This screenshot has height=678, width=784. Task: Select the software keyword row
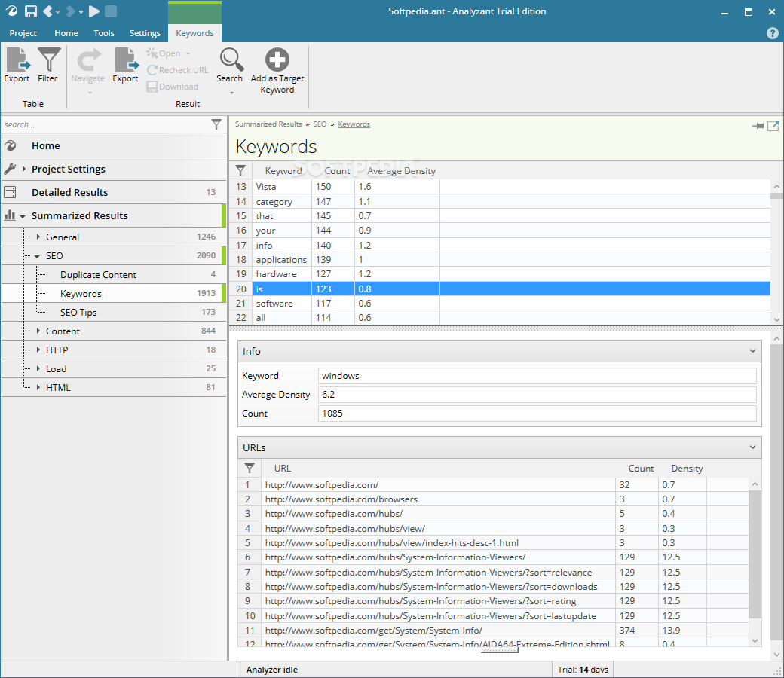coord(500,304)
